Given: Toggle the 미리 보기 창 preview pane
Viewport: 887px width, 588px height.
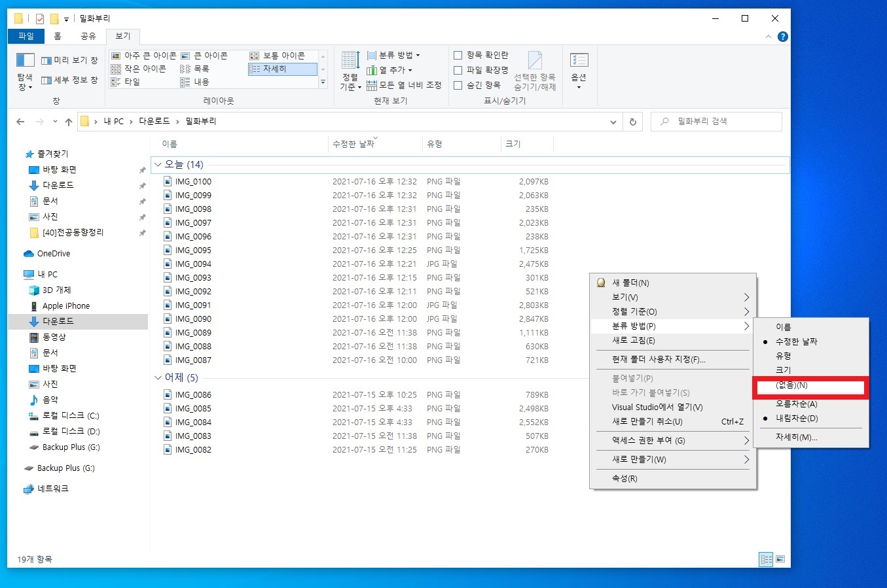Looking at the screenshot, I should [x=69, y=60].
